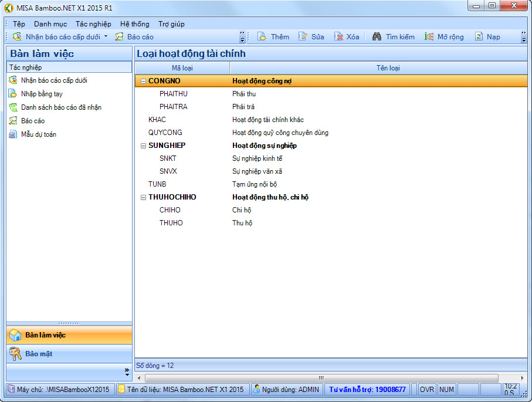Click the sidebar Báo cáo icon
This screenshot has width=532, height=402.
13,121
